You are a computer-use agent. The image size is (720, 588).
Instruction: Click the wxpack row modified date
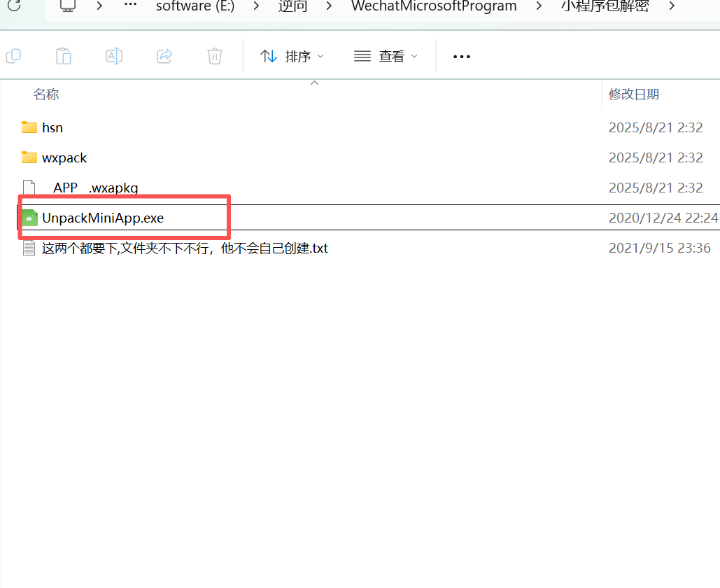(x=656, y=158)
